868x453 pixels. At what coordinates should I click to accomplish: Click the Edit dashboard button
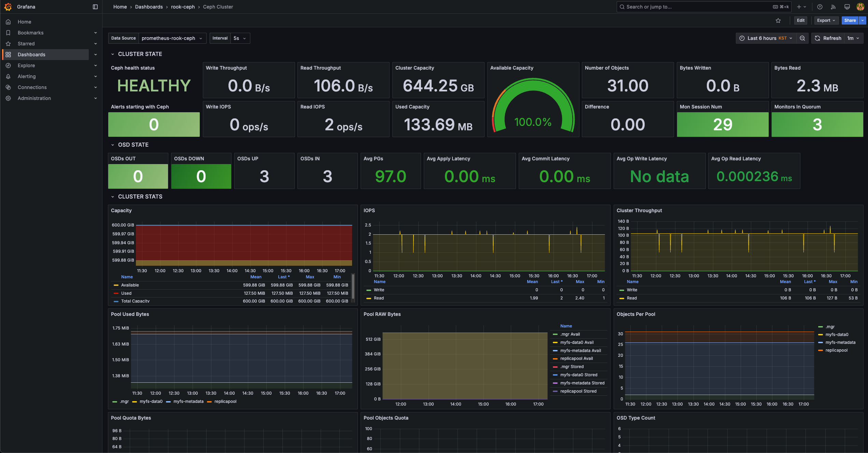(800, 20)
